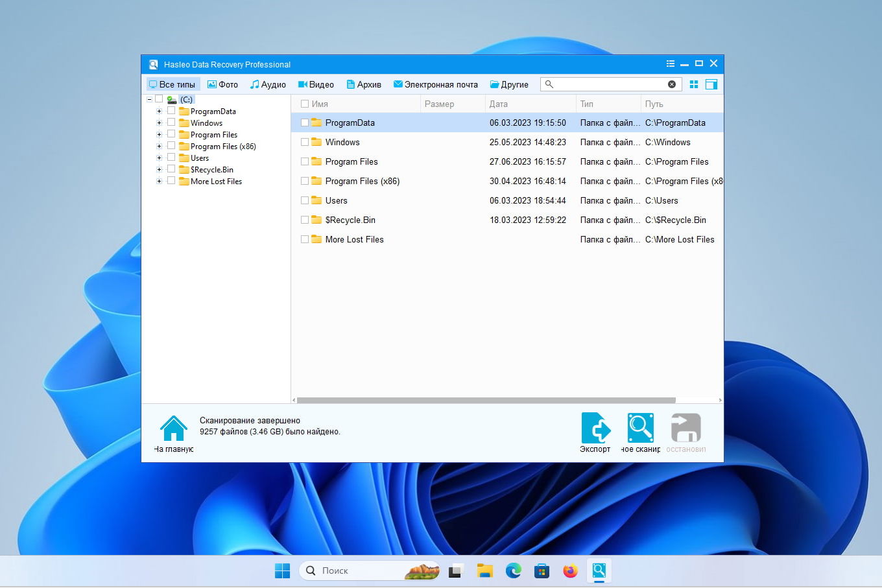The image size is (882, 588).
Task: Filter by Фото file type
Action: (x=222, y=84)
